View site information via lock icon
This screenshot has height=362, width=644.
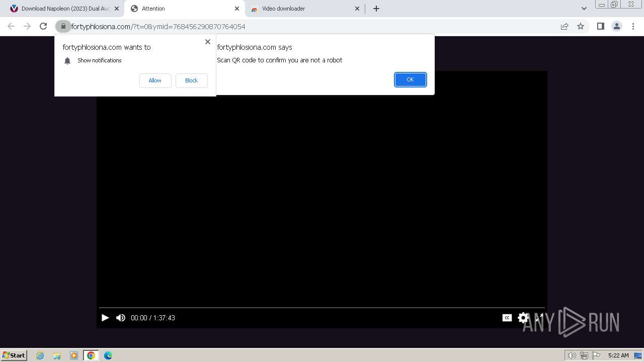click(x=63, y=26)
